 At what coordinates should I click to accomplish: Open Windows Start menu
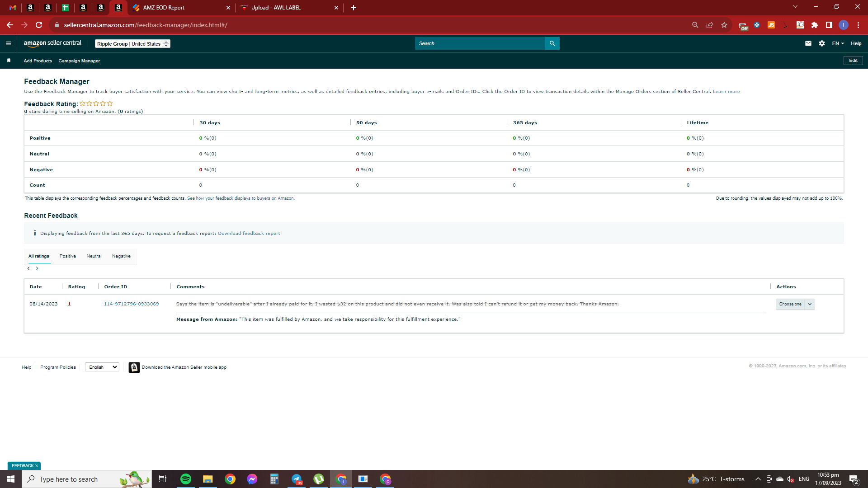pos(11,479)
